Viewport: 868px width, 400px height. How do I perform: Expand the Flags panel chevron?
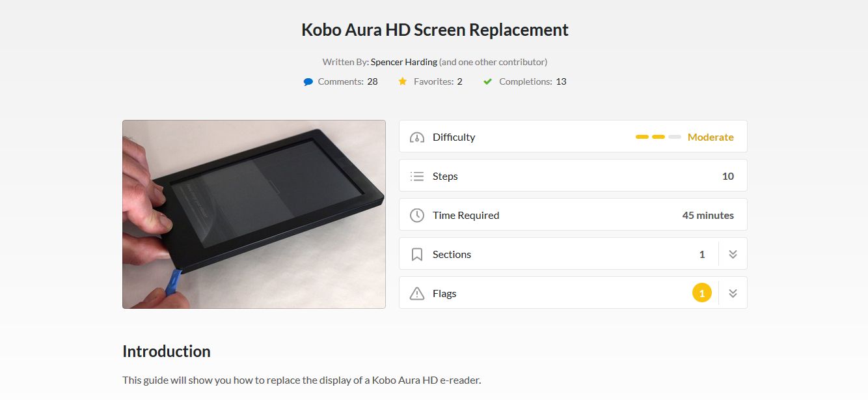coord(732,293)
